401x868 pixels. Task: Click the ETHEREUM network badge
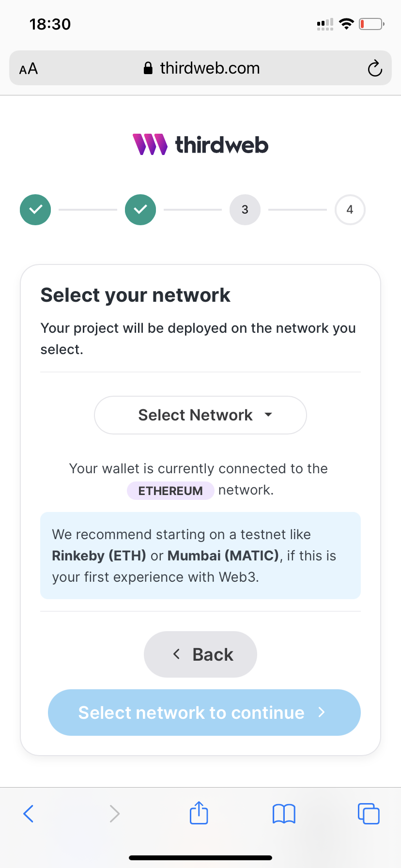coord(170,491)
